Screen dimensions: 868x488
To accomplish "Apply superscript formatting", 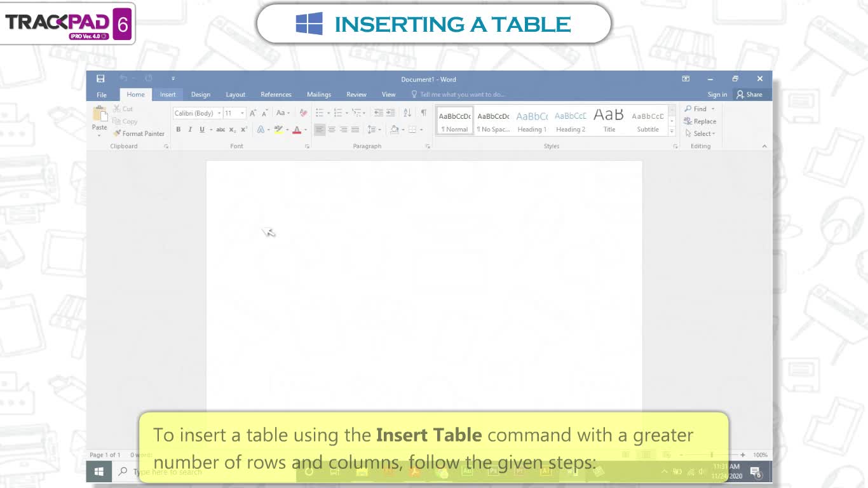I will 244,130.
